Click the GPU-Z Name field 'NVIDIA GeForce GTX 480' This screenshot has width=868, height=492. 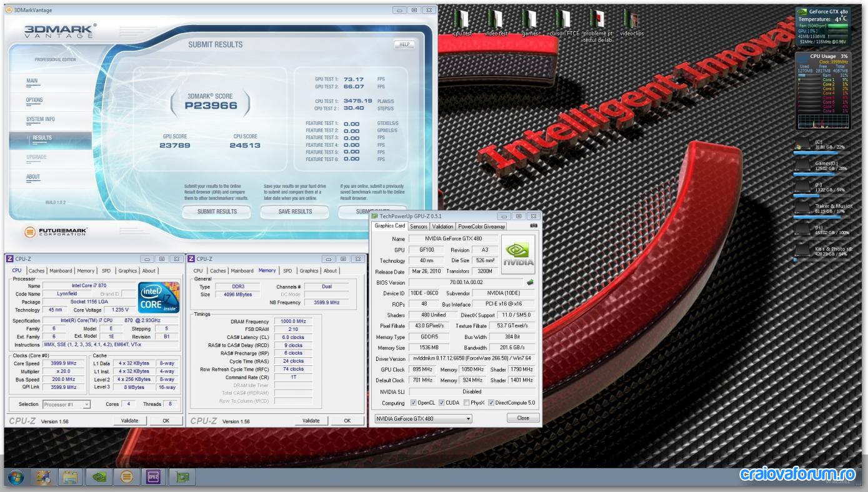453,239
